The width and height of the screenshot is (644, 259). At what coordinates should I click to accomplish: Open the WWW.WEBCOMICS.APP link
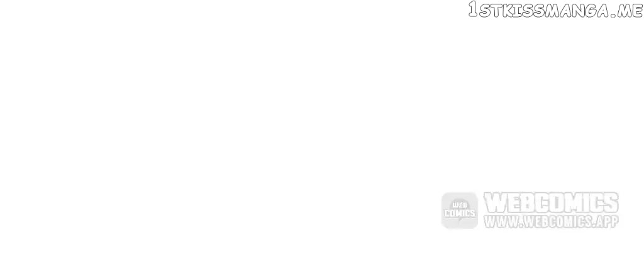551,222
